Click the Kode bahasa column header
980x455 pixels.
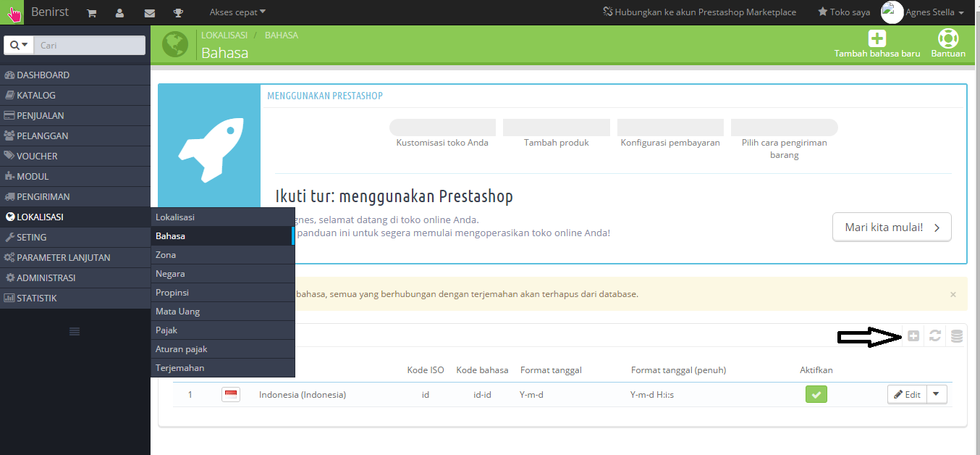tap(482, 370)
